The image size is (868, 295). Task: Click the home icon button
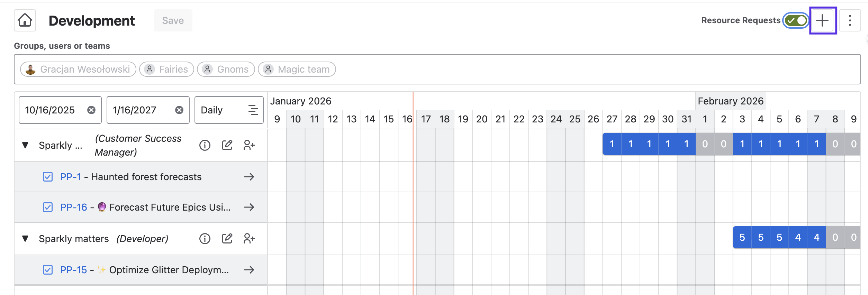coord(25,20)
